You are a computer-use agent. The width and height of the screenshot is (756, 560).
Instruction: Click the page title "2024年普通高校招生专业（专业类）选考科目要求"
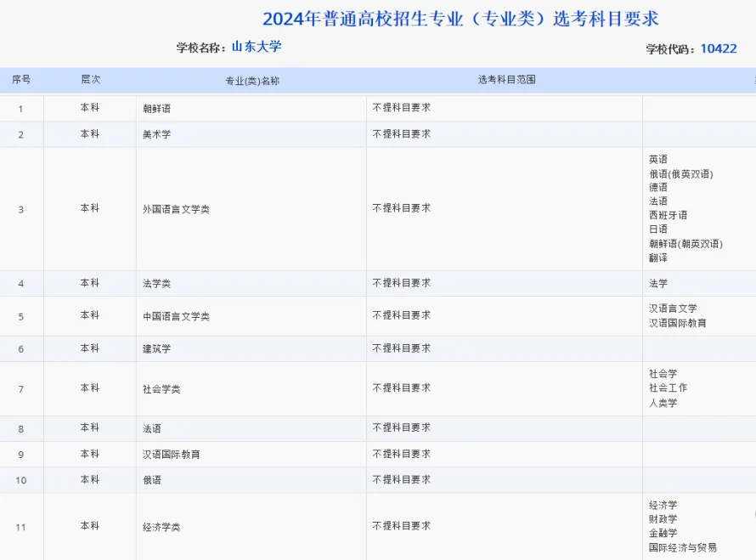[x=460, y=19]
